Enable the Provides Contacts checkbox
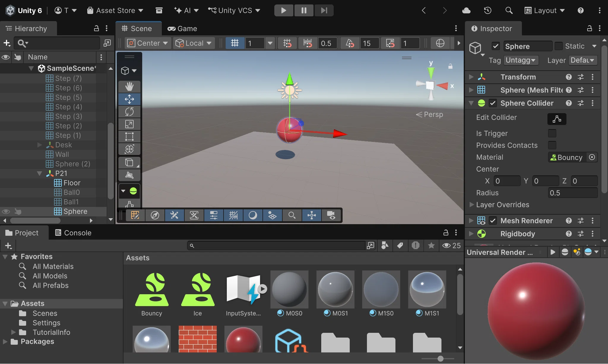The width and height of the screenshot is (608, 364). click(552, 145)
